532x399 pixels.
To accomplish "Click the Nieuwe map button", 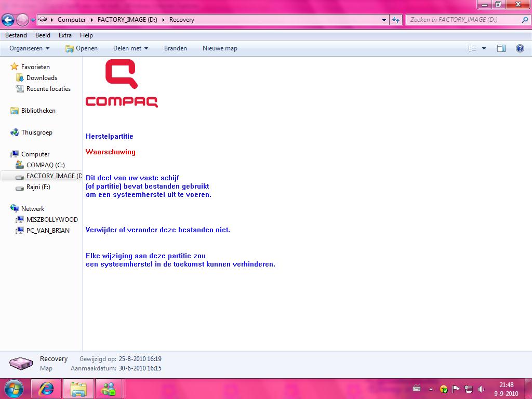I will [x=220, y=48].
